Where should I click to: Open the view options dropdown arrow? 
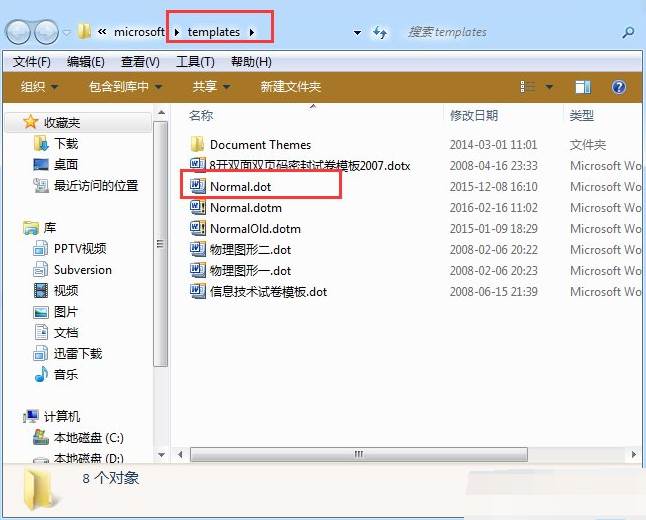[x=549, y=87]
